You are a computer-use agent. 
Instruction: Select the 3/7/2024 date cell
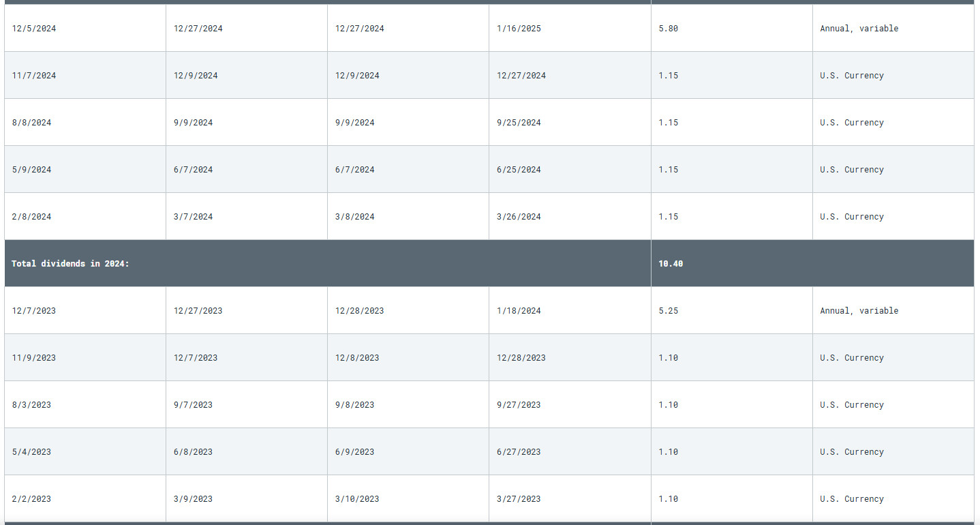(193, 217)
